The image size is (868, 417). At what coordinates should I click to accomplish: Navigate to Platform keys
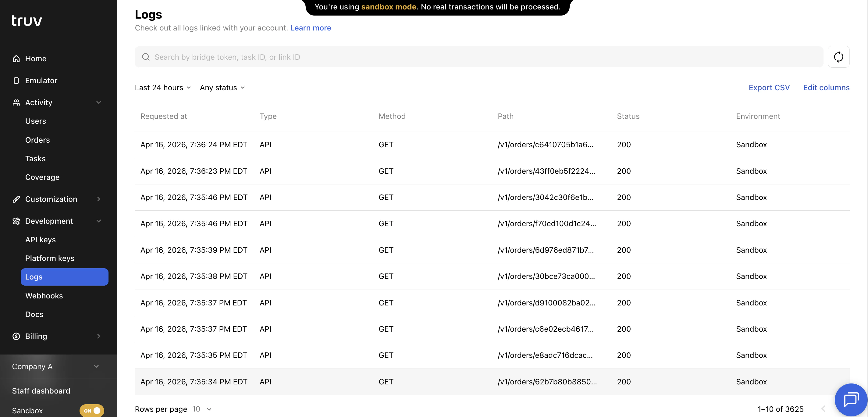tap(50, 258)
